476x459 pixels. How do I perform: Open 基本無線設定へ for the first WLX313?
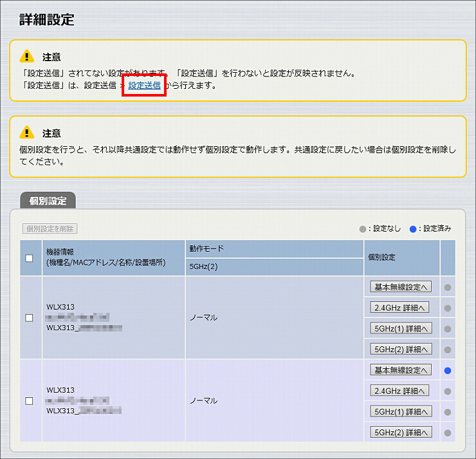pyautogui.click(x=401, y=286)
